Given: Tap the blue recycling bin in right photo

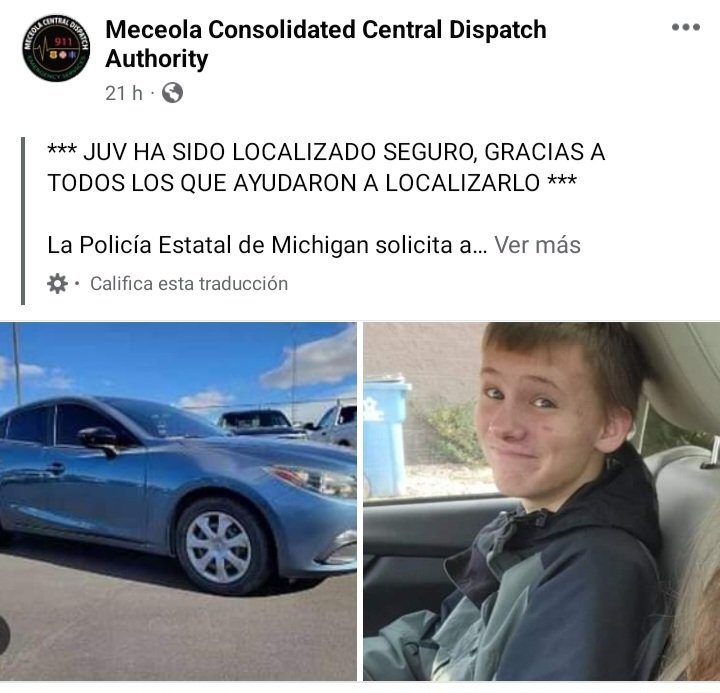Looking at the screenshot, I should click(385, 436).
